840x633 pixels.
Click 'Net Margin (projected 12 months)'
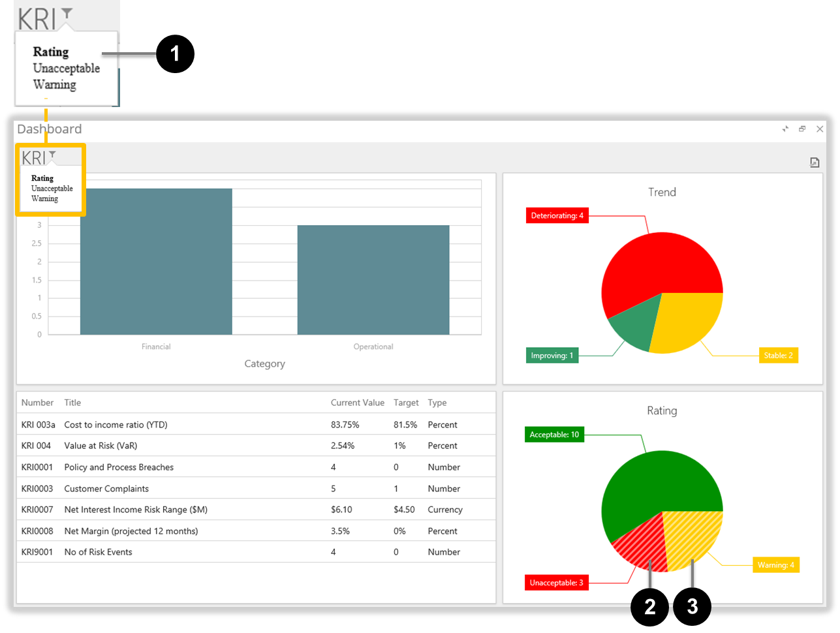pyautogui.click(x=131, y=531)
